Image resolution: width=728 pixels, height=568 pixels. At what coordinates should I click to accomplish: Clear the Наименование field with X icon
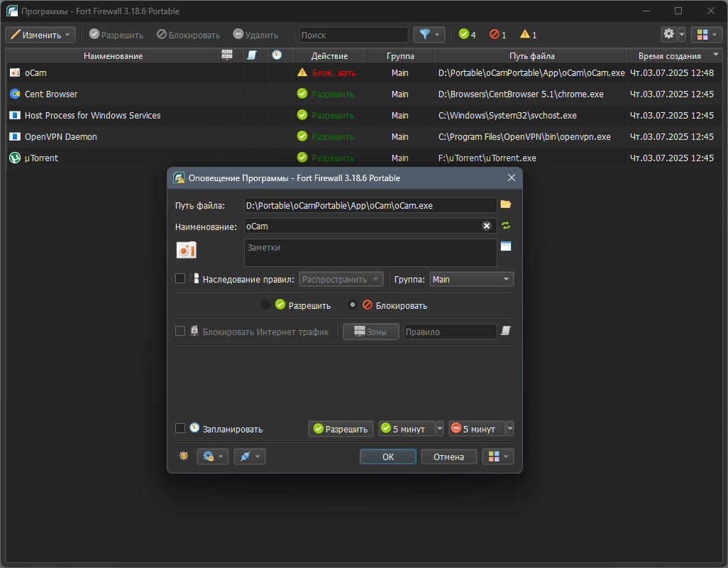[x=487, y=226]
